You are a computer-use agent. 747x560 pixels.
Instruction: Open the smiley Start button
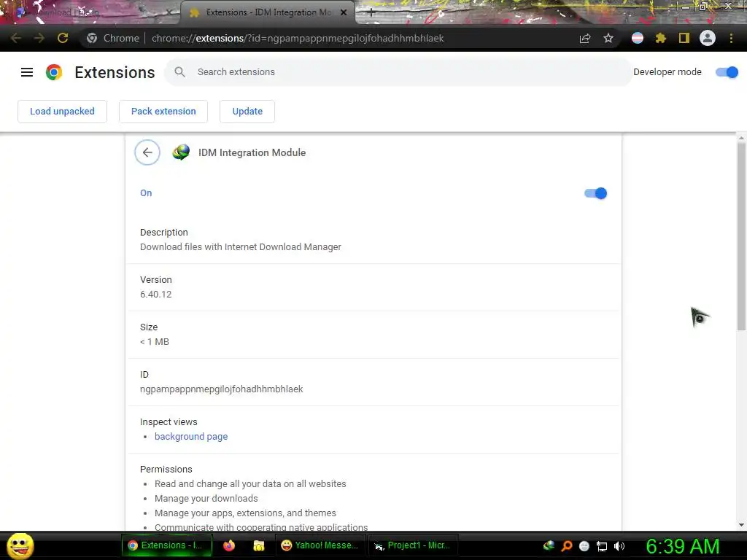[x=20, y=545]
